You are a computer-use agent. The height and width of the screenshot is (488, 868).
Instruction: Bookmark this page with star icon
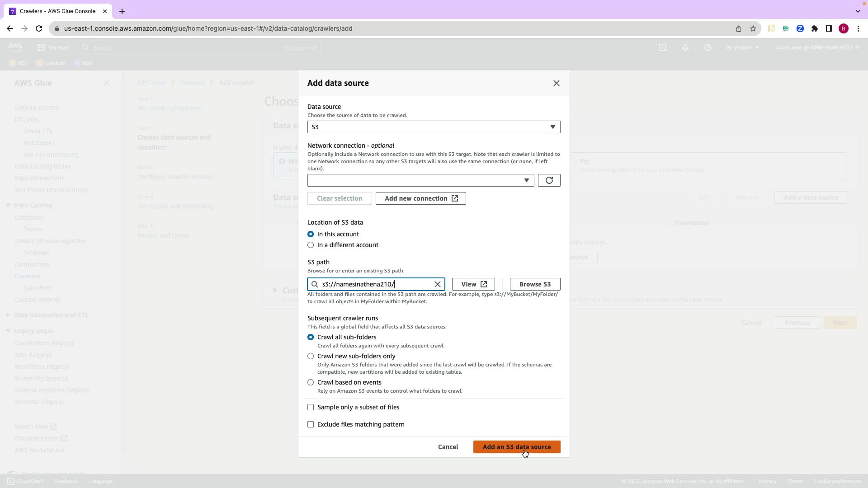click(753, 28)
